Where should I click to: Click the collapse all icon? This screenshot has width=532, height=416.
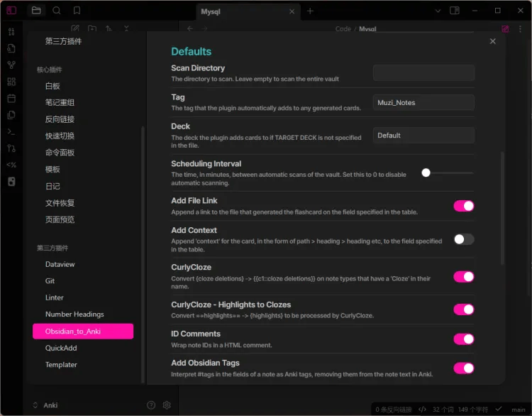pos(126,28)
